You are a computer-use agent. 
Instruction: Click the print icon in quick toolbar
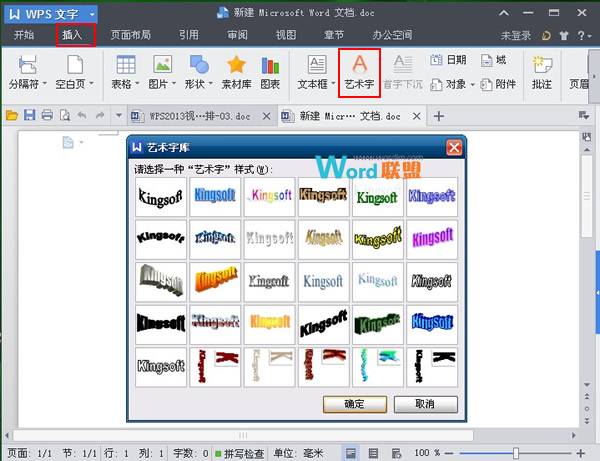[x=47, y=115]
